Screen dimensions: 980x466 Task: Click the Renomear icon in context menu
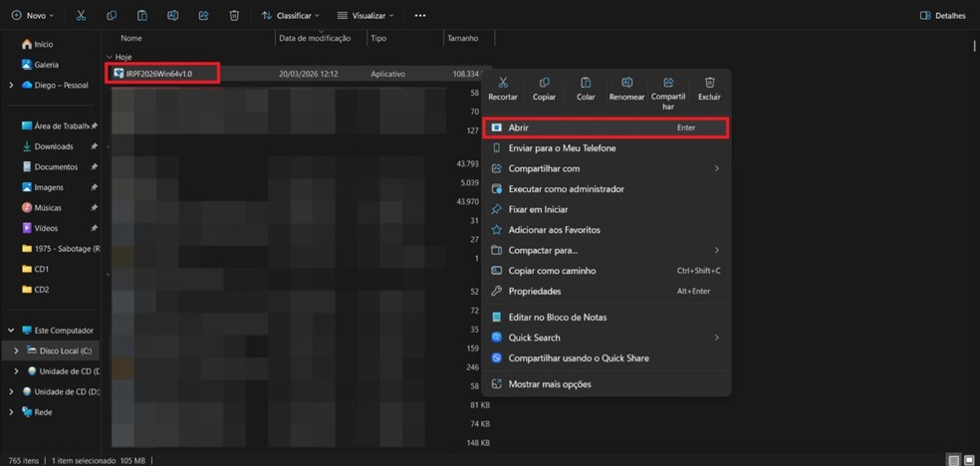626,84
